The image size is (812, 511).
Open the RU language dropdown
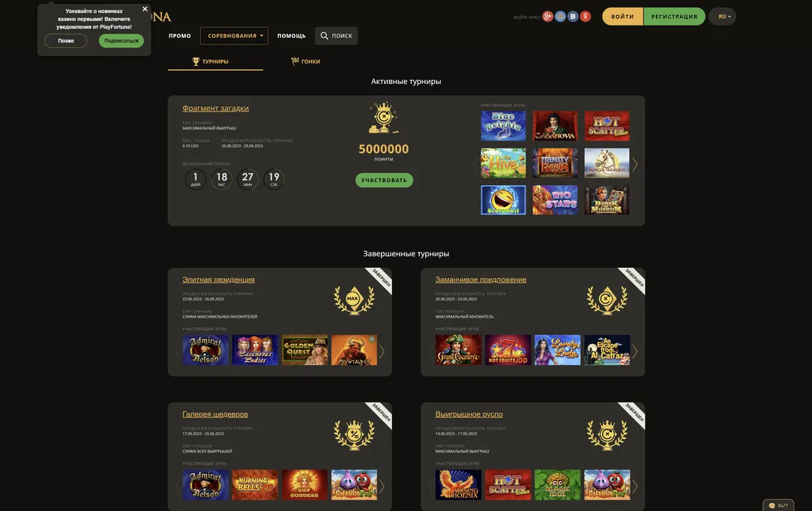(723, 16)
